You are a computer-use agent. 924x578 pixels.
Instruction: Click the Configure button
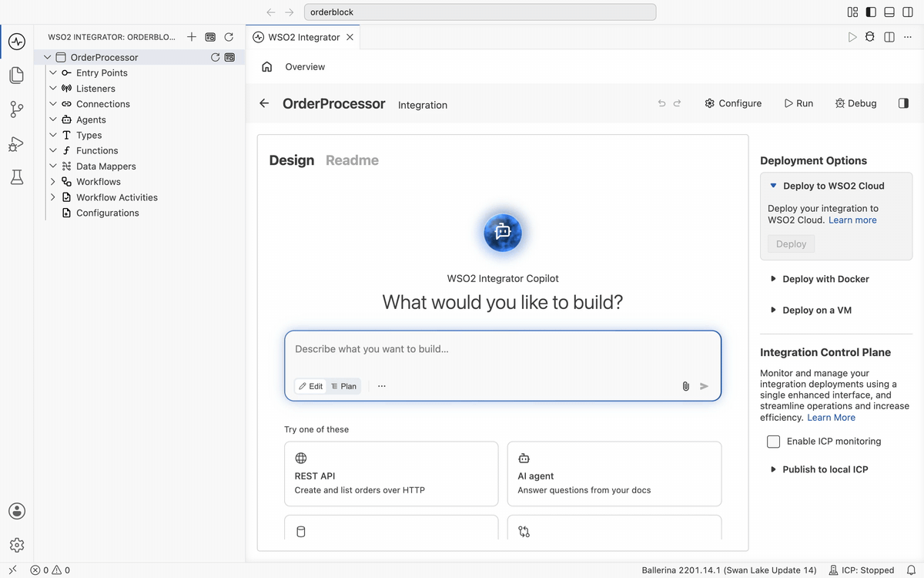(x=733, y=103)
